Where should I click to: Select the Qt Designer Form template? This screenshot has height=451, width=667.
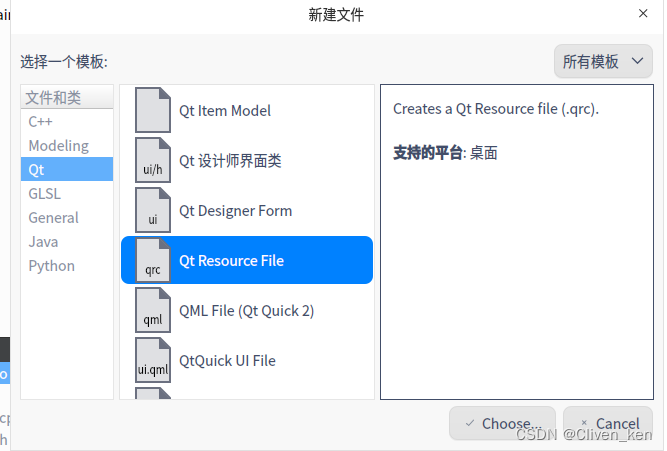[247, 211]
